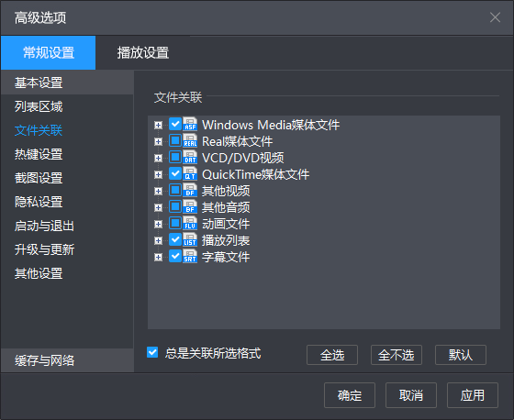Select 文件关联 in the sidebar
Viewport: 514px width, 420px height.
(x=67, y=130)
